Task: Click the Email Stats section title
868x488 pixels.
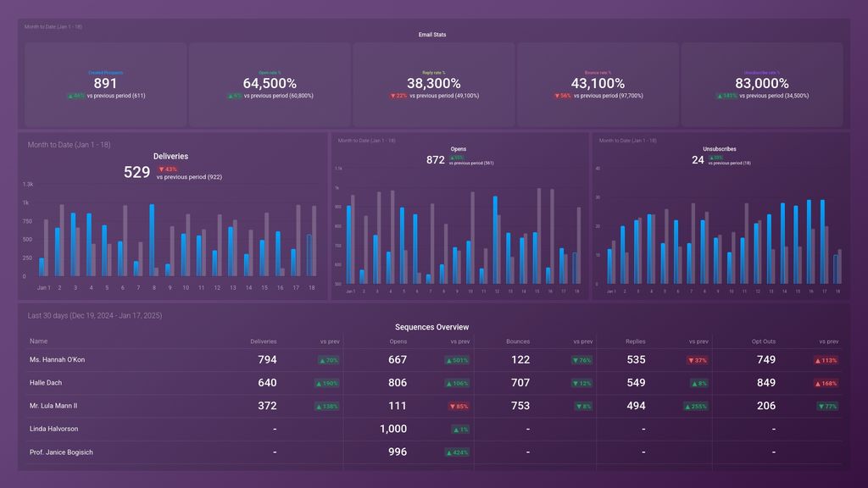Action: pyautogui.click(x=431, y=34)
